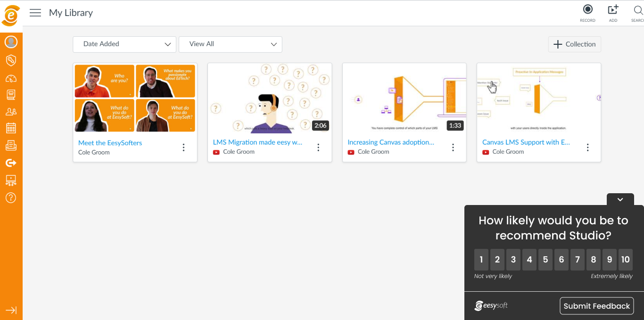644x320 pixels.
Task: Open the Date Added sort dropdown
Action: click(x=124, y=44)
